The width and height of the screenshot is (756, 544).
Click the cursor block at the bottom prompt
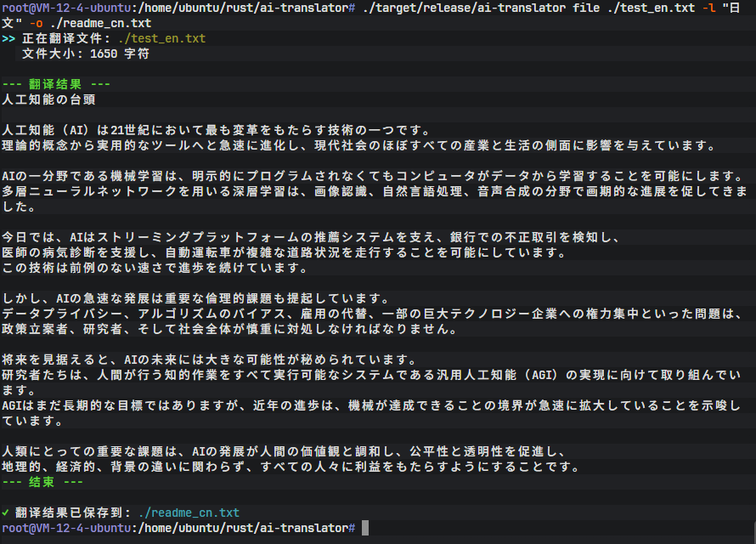365,528
